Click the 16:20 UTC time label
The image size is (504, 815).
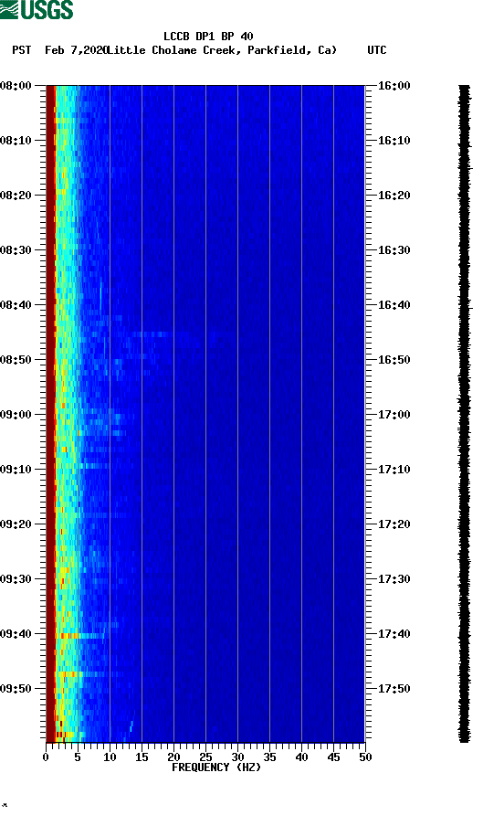(x=394, y=196)
